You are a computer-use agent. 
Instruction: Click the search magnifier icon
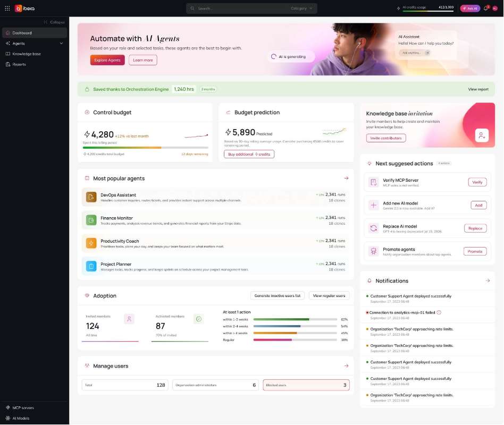192,8
